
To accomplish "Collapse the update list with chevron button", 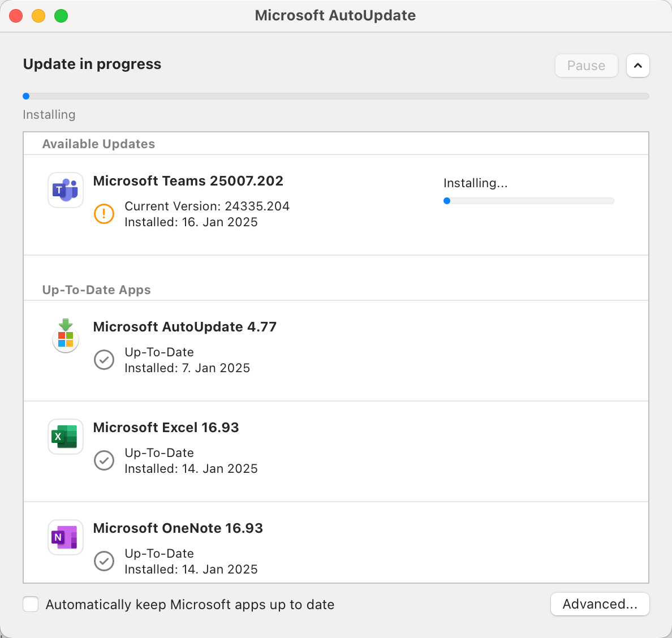I will click(637, 66).
